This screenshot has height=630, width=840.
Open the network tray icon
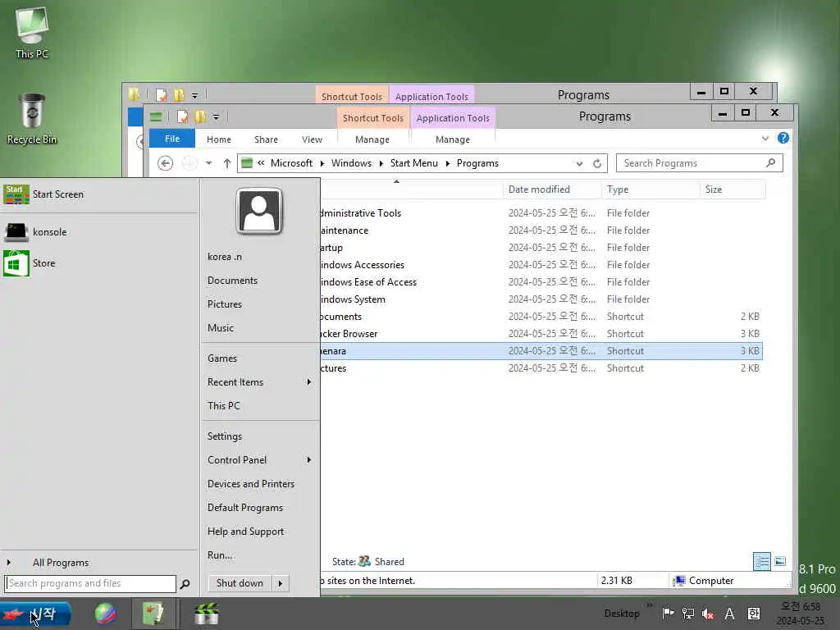coord(688,614)
